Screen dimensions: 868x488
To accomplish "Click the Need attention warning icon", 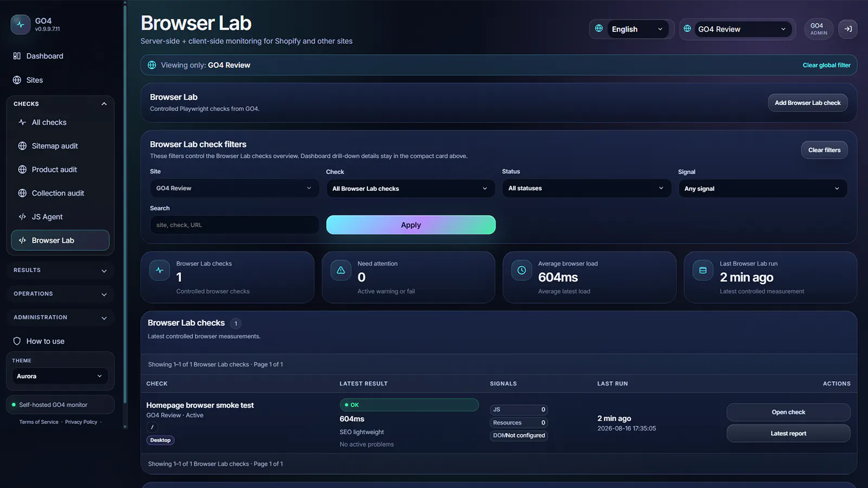I will pyautogui.click(x=341, y=270).
